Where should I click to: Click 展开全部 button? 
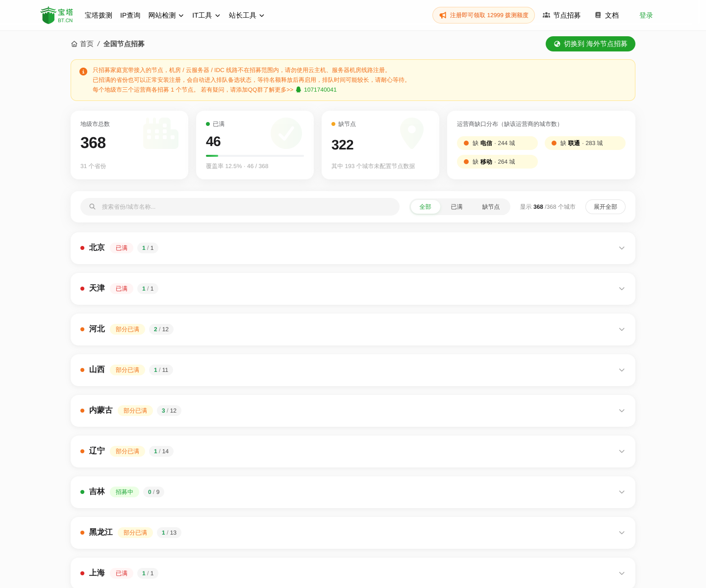click(605, 207)
